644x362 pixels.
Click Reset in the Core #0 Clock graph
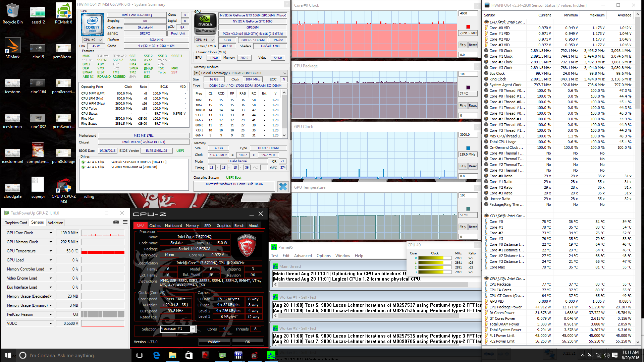coord(473,45)
